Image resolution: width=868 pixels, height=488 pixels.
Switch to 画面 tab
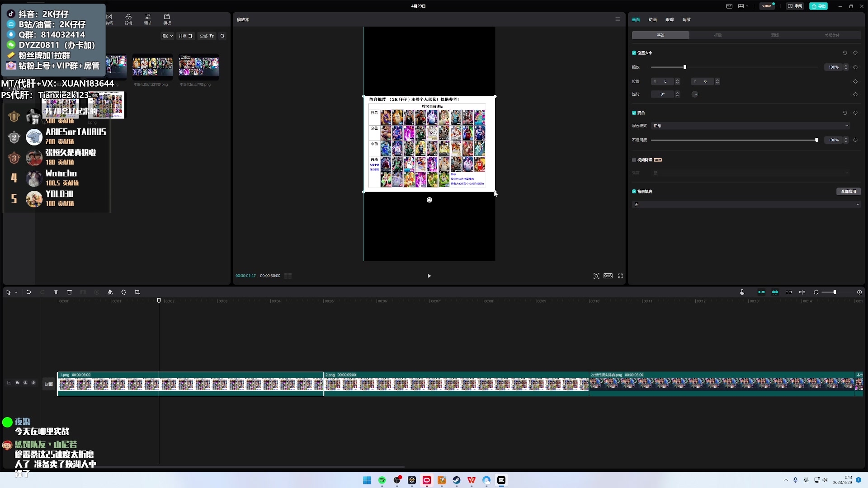pyautogui.click(x=636, y=19)
